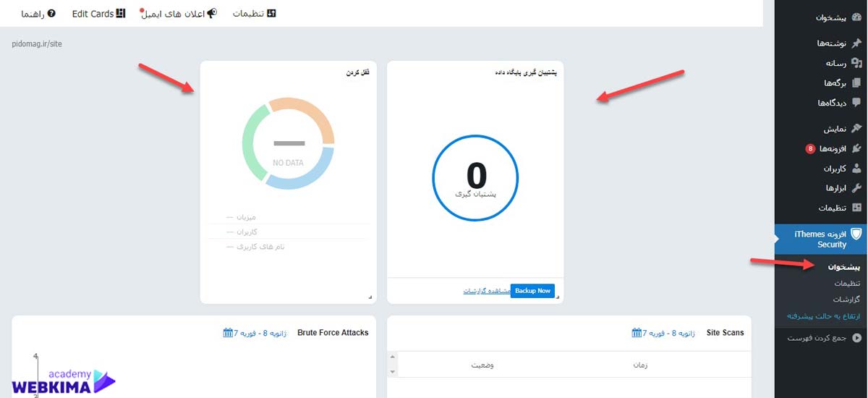The height and width of the screenshot is (398, 868).
Task: Open iThemes Security تنظیمات submenu item
Action: [x=847, y=283]
